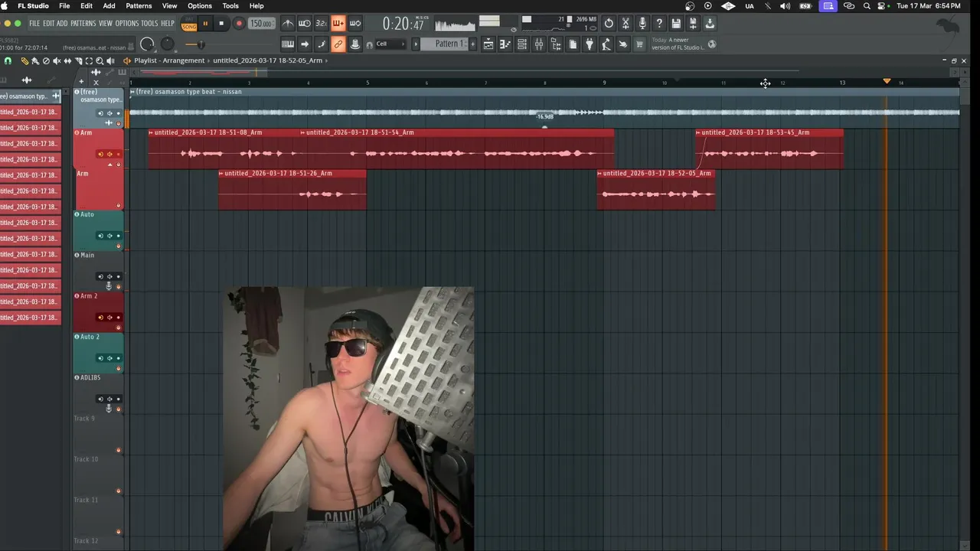The width and height of the screenshot is (980, 551).
Task: Open the untitled_2026-03-17 18-52-05_Arm breadcrumb dropdown
Action: point(267,60)
